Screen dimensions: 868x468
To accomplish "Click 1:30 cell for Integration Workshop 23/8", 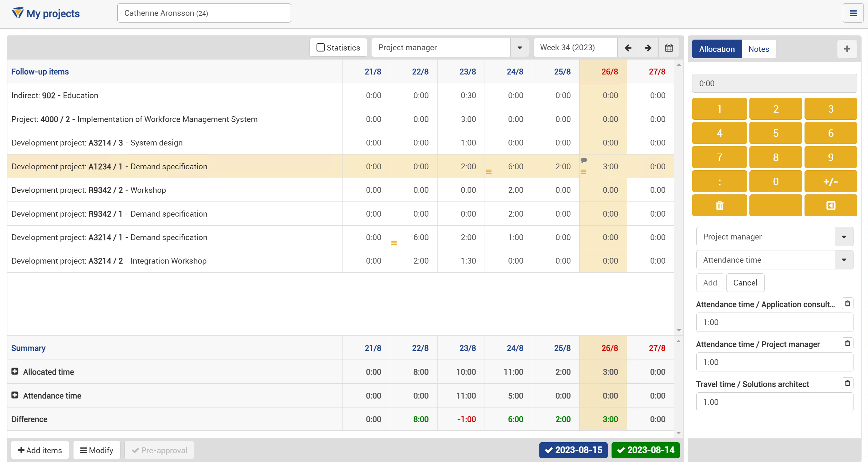I will [x=461, y=261].
